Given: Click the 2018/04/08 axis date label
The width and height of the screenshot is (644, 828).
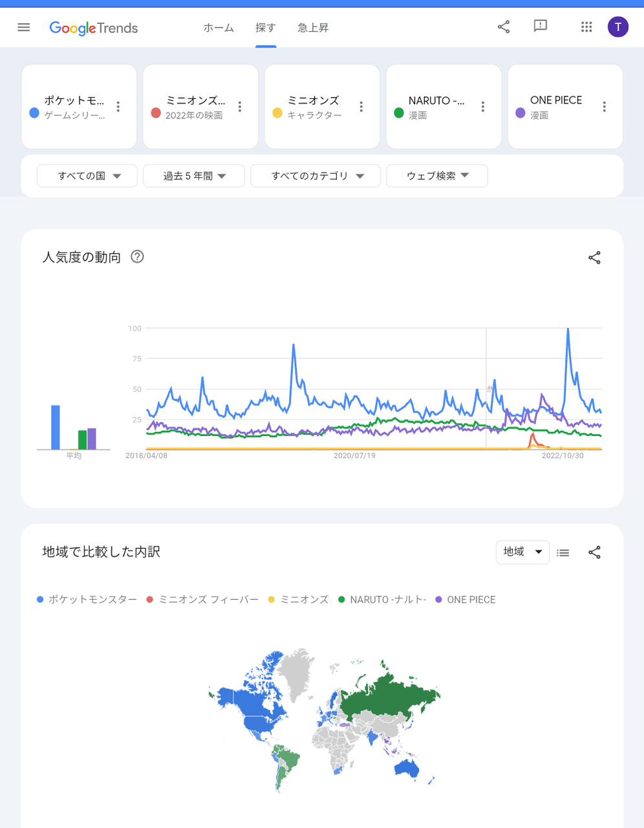Looking at the screenshot, I should pos(146,455).
